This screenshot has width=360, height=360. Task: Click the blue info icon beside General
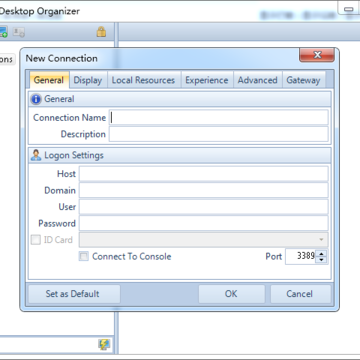[x=36, y=99]
